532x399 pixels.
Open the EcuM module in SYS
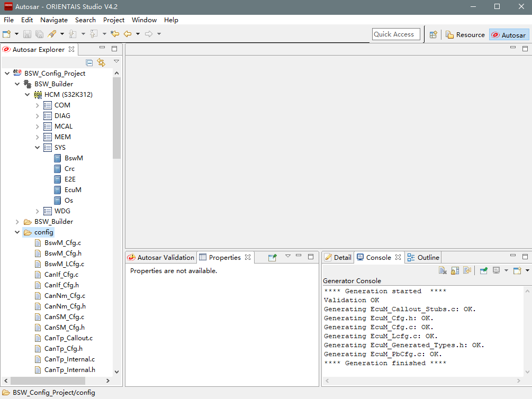[73, 190]
